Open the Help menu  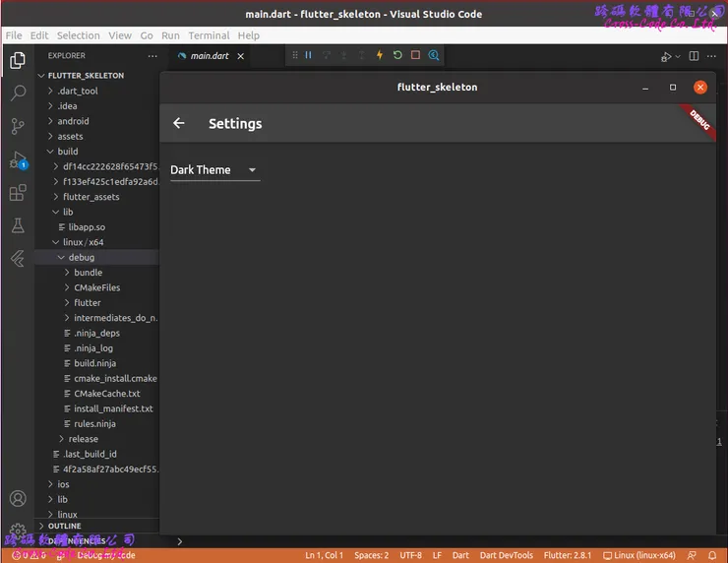tap(248, 35)
